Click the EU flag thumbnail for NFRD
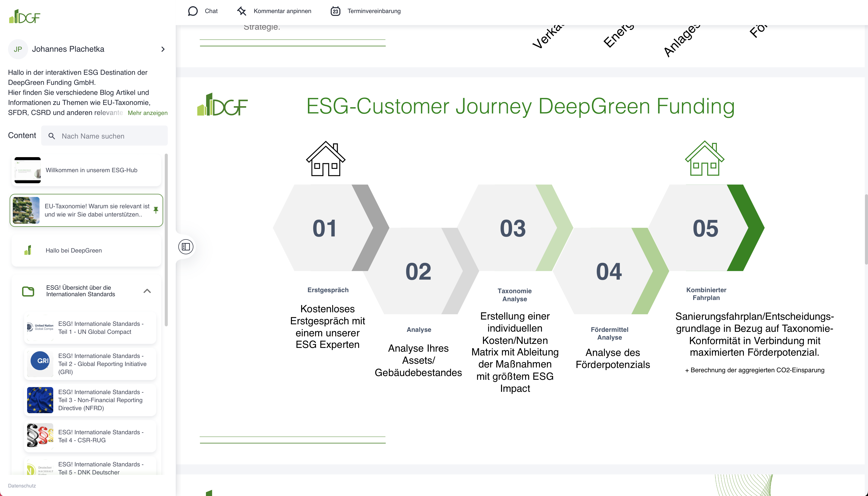 pyautogui.click(x=40, y=400)
